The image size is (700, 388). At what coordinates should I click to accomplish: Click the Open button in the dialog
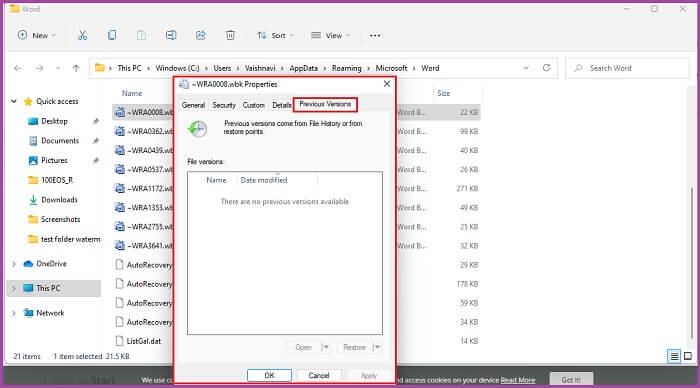tap(303, 347)
